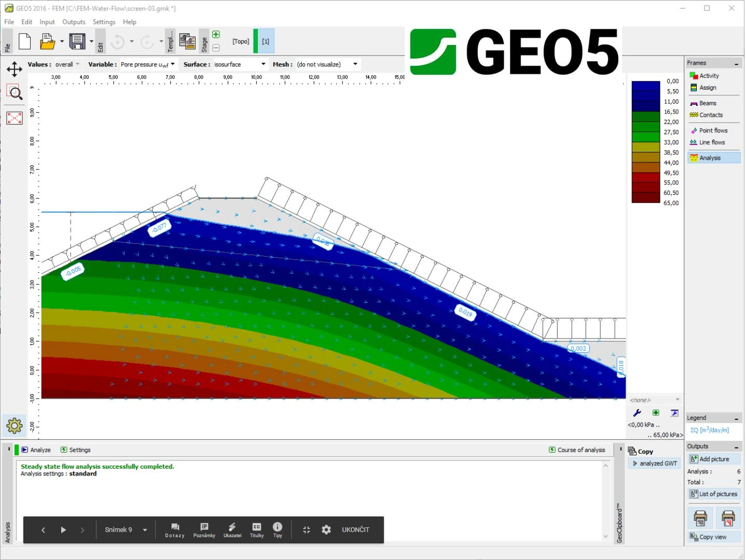
Task: Click the green add view icon
Action: [656, 413]
